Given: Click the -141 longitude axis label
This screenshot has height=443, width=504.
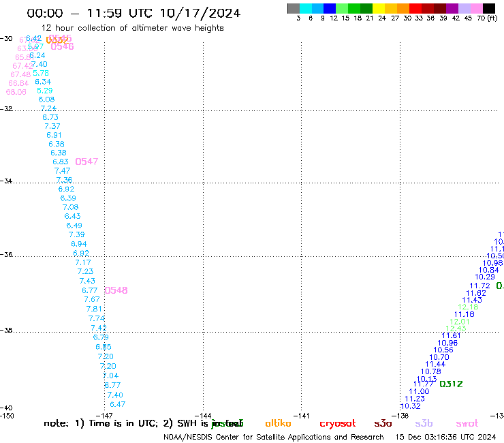Looking at the screenshot, I should click(x=301, y=416).
